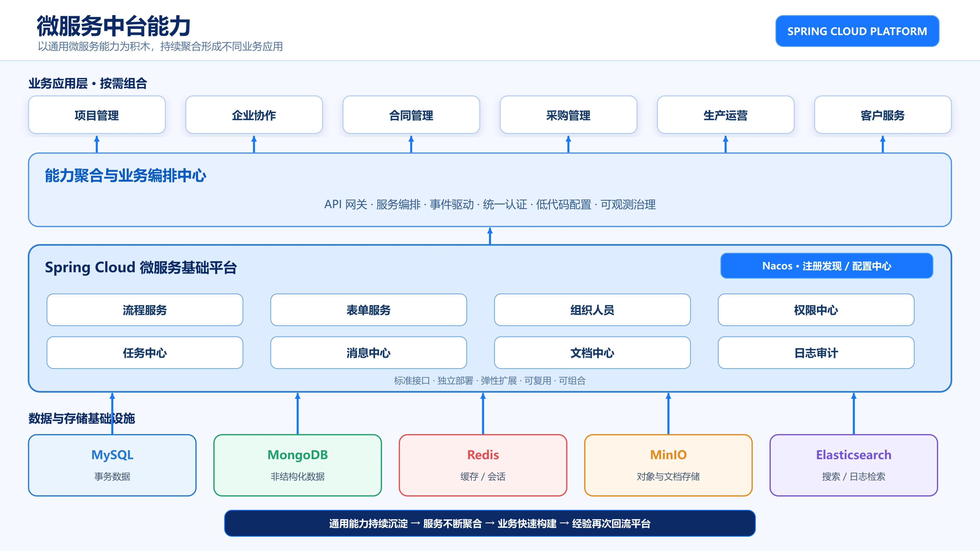980x551 pixels.
Task: Click the 数据与存储基础设施 section label
Action: (82, 418)
